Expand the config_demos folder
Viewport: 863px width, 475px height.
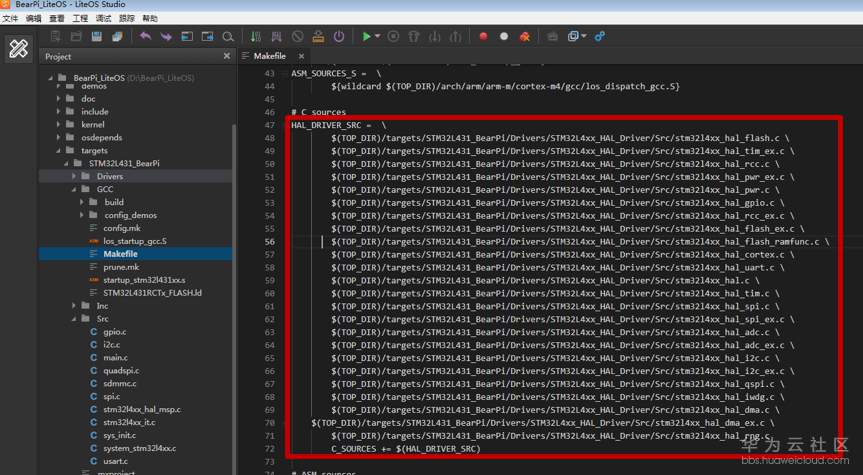click(81, 215)
